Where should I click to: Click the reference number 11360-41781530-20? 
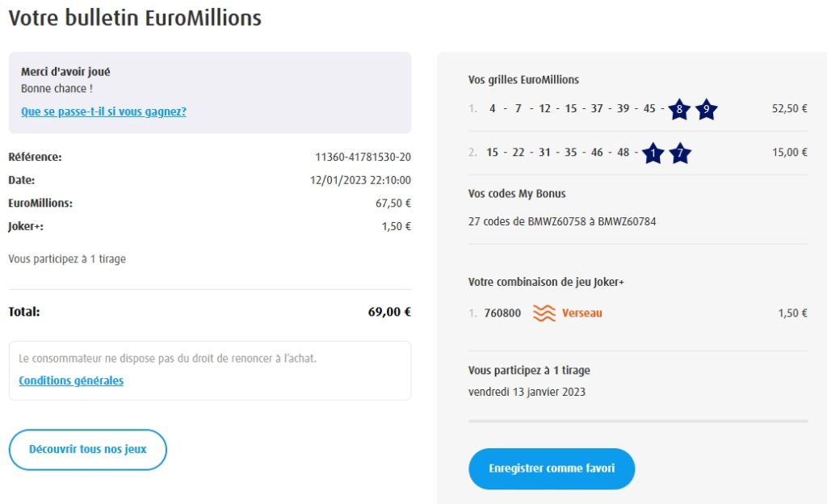(363, 157)
